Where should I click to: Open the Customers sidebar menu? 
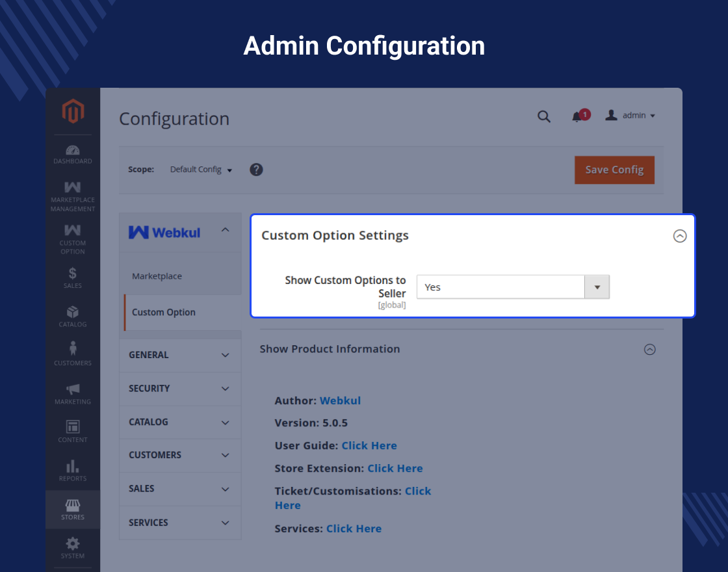pyautogui.click(x=72, y=354)
